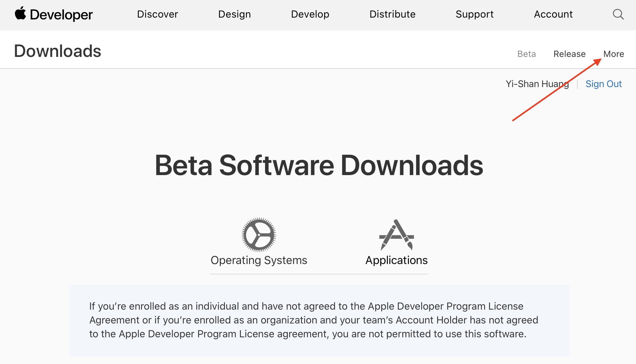636x364 pixels.
Task: Open the Account page
Action: (x=553, y=14)
